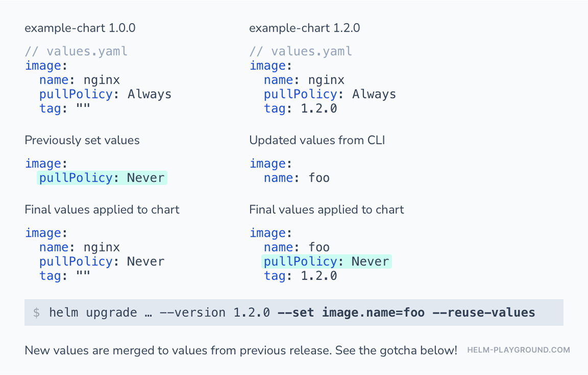
Task: Click name: nginx in left final values
Action: [x=80, y=247]
